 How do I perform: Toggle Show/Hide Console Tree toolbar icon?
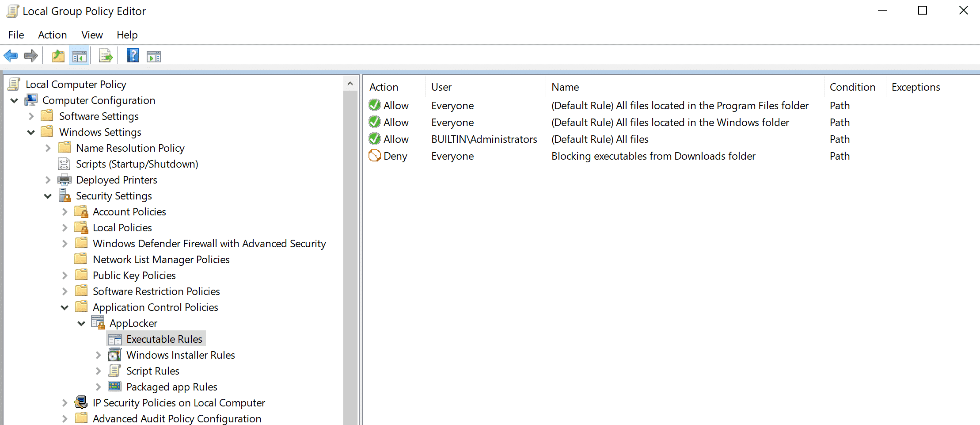[80, 56]
